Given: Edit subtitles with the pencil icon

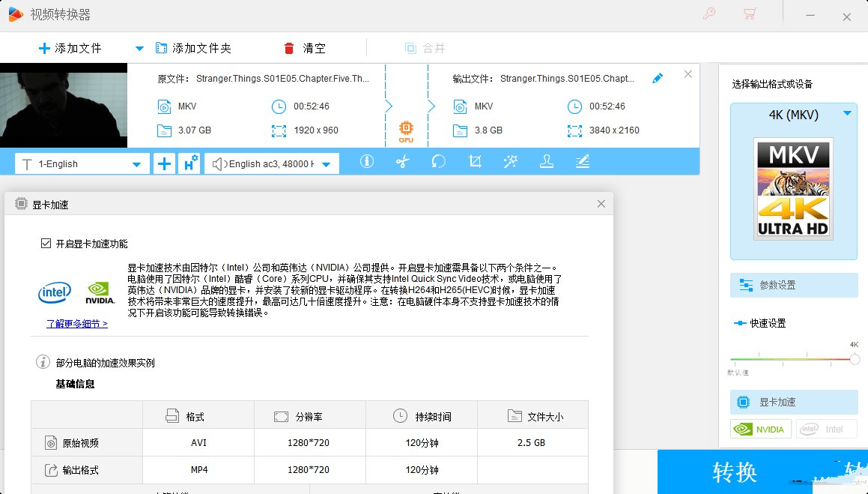Looking at the screenshot, I should coord(582,163).
